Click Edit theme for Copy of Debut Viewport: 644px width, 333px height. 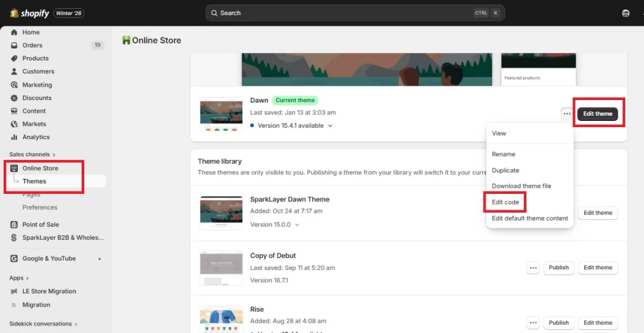click(598, 268)
